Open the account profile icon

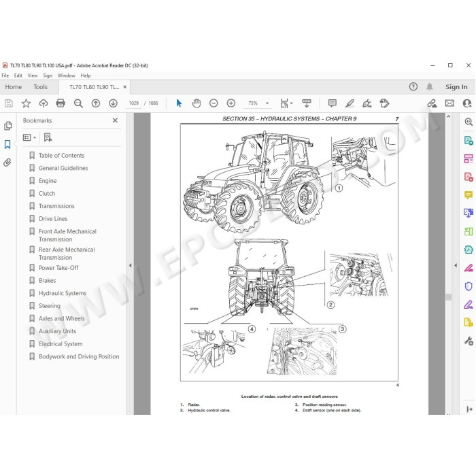tap(467, 103)
